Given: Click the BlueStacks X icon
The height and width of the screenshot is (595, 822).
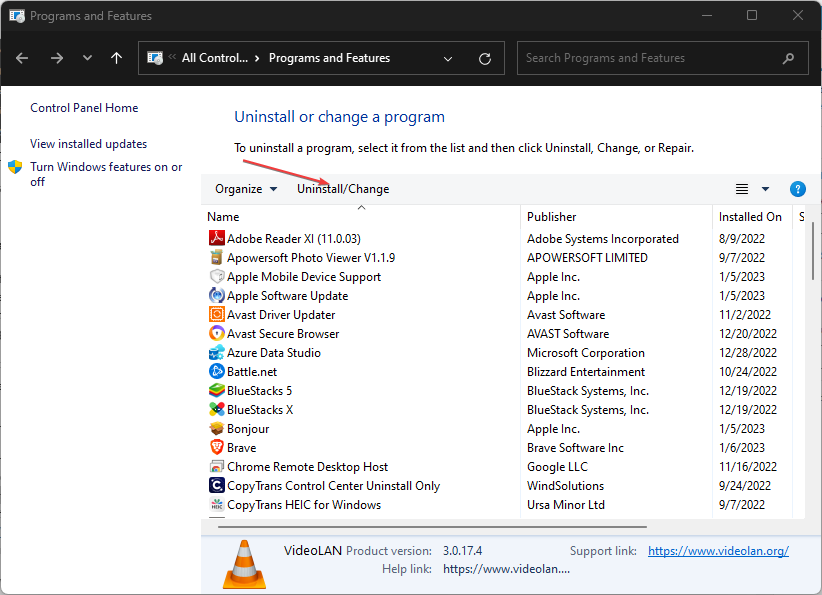Looking at the screenshot, I should [x=217, y=409].
